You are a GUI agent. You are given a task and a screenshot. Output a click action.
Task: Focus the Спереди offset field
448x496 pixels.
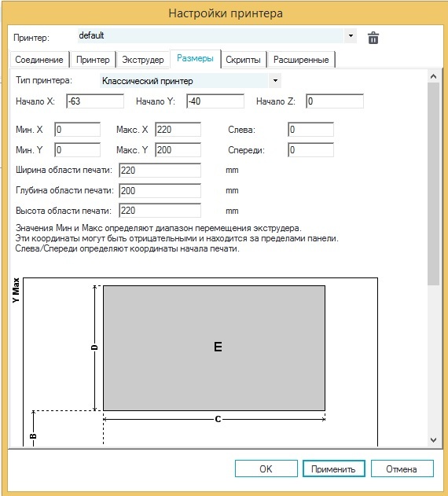(310, 150)
